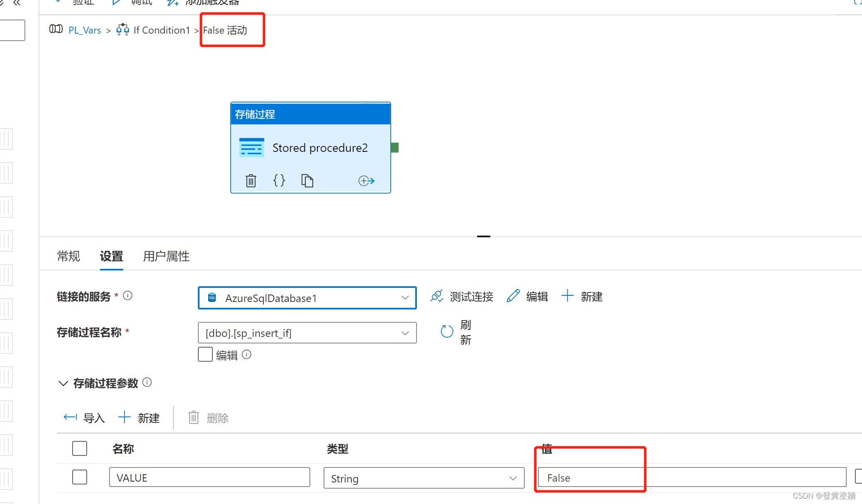
Task: Click the pipeline icon before PL_Vars
Action: point(56,29)
